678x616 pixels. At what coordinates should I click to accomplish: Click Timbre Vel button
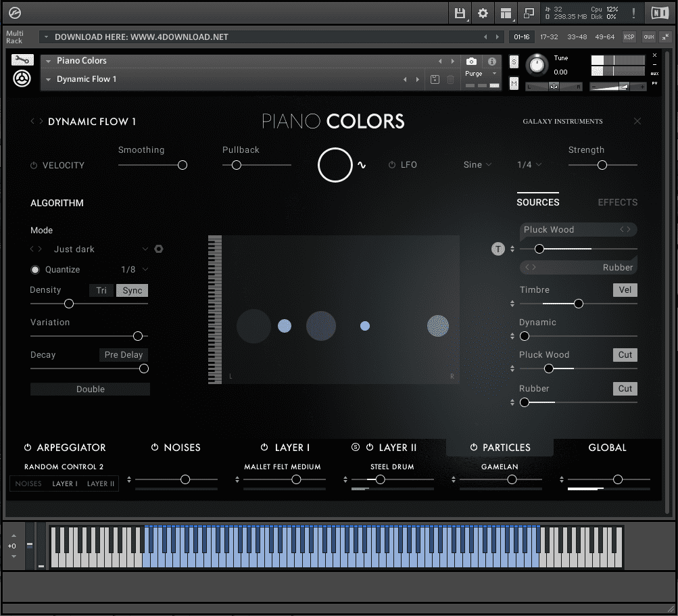coord(625,290)
